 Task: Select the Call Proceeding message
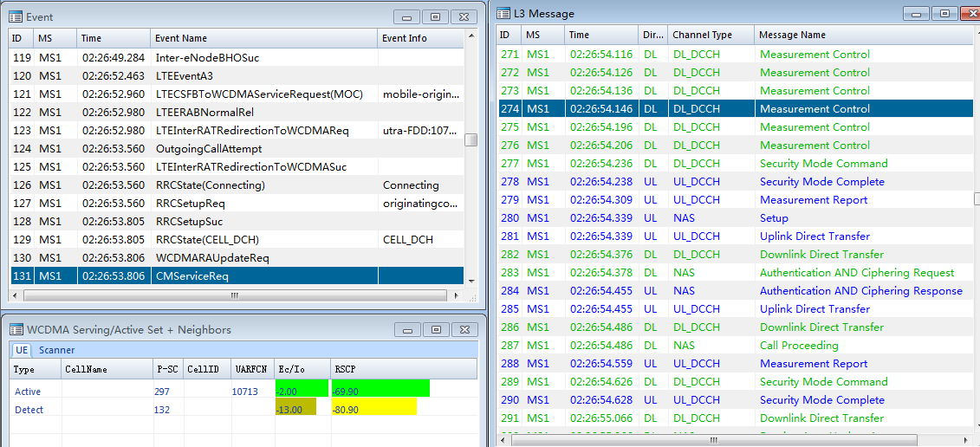[735, 345]
